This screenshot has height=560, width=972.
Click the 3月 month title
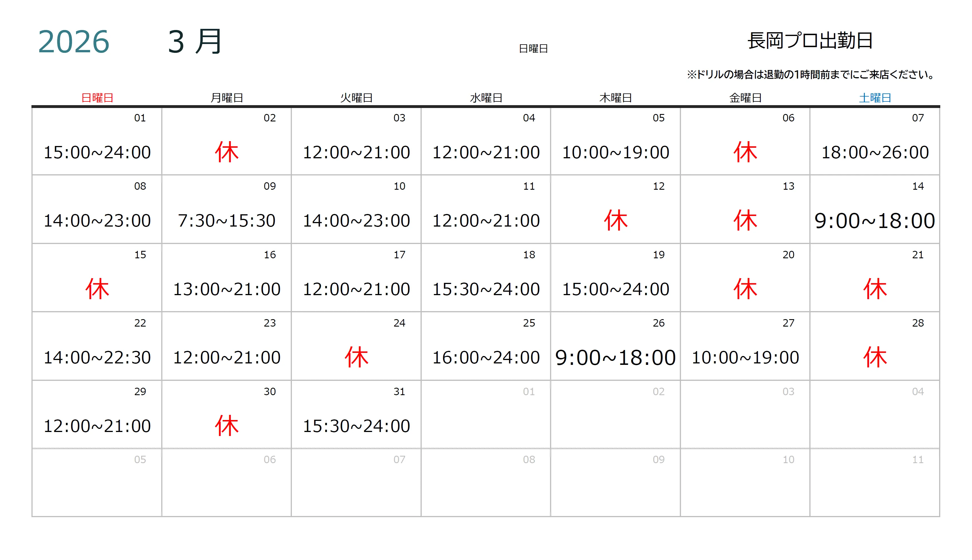(195, 41)
